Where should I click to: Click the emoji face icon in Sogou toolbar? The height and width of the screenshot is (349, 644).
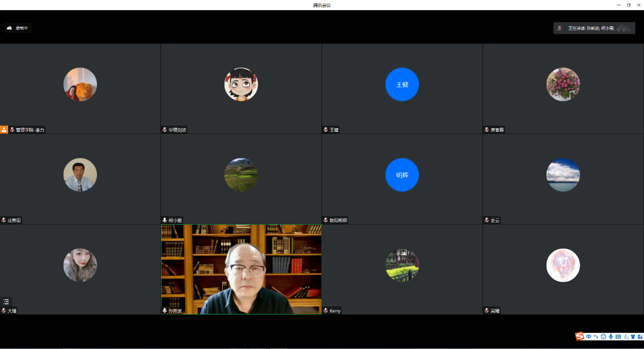pyautogui.click(x=603, y=336)
